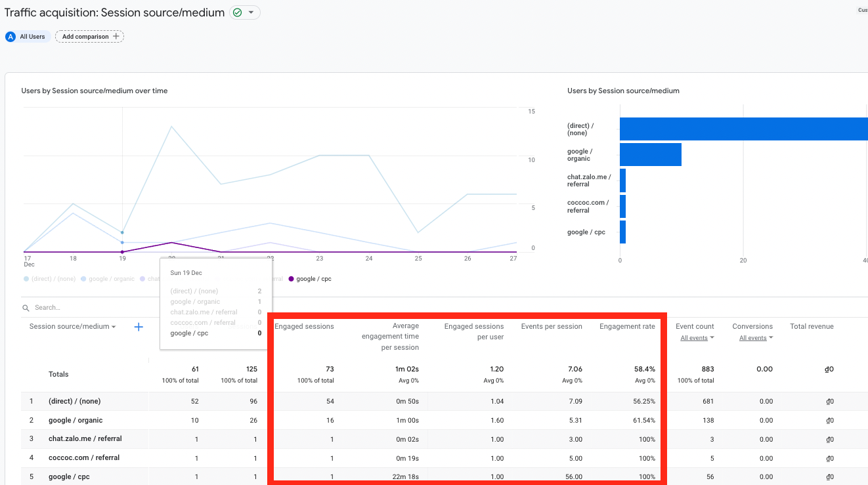
Task: Click the purple google / cpc legend dot
Action: 291,279
